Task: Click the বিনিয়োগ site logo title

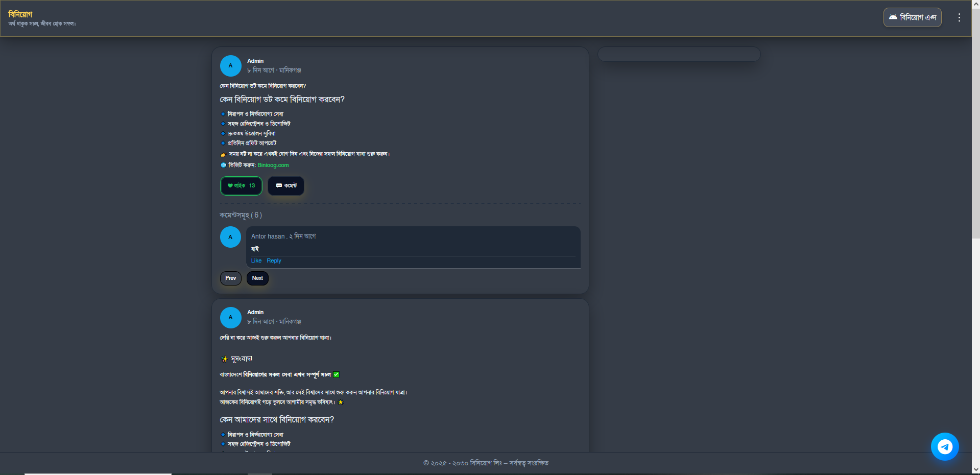Action: 20,14
